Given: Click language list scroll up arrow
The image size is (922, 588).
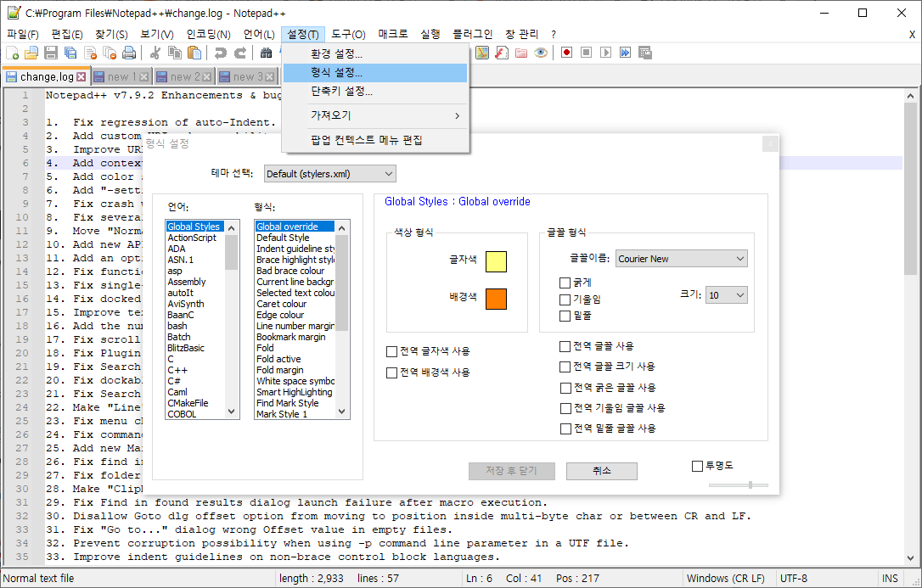Looking at the screenshot, I should coord(231,227).
